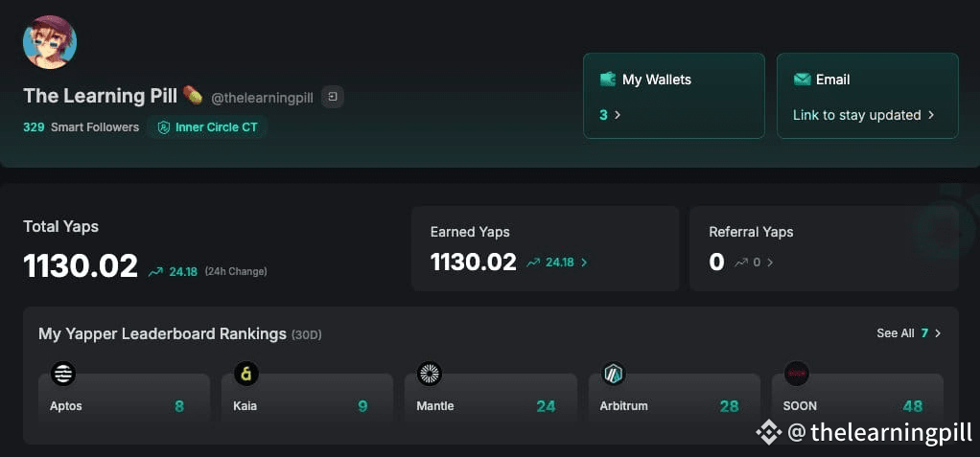Click the Total Yaps trend arrow icon

(x=155, y=272)
